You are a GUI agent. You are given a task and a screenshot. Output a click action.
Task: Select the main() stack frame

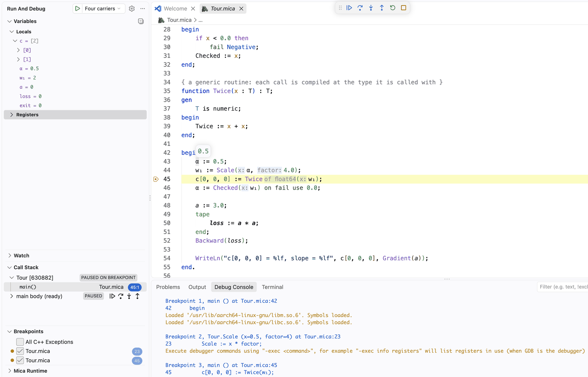[x=75, y=287]
